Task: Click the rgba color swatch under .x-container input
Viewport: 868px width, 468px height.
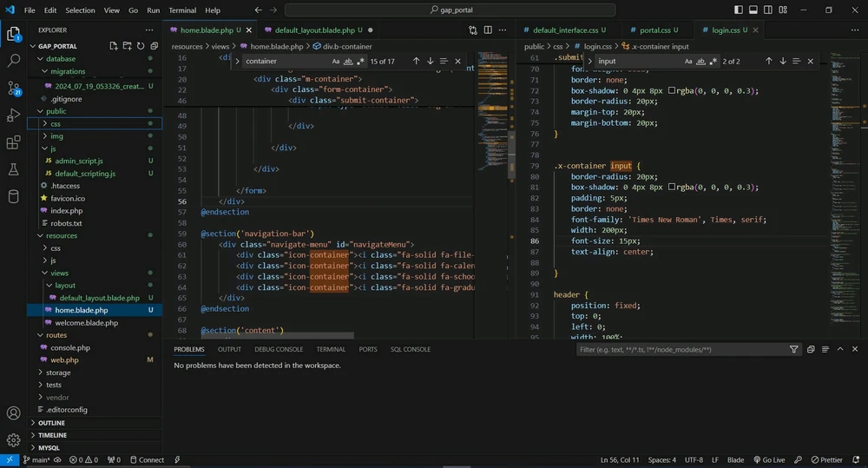Action: (671, 188)
